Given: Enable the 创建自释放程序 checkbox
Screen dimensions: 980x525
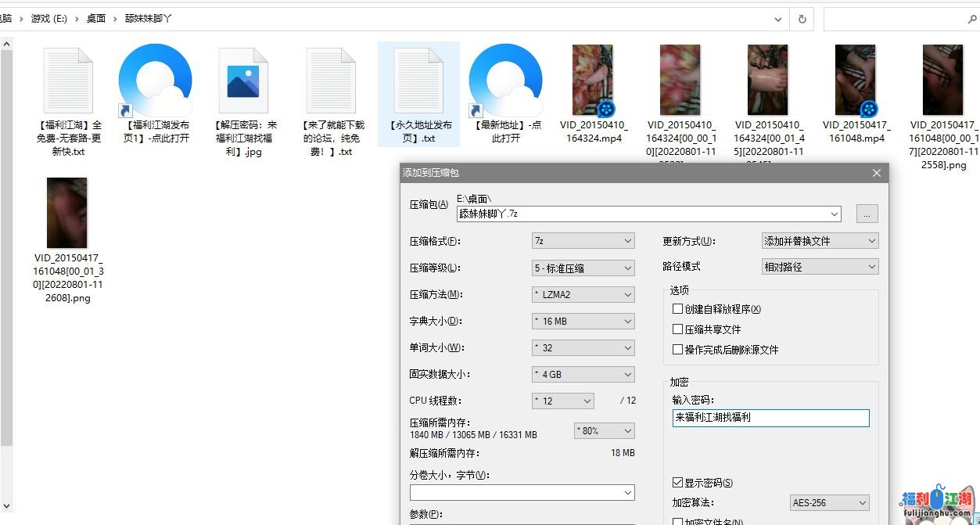Looking at the screenshot, I should tap(678, 309).
